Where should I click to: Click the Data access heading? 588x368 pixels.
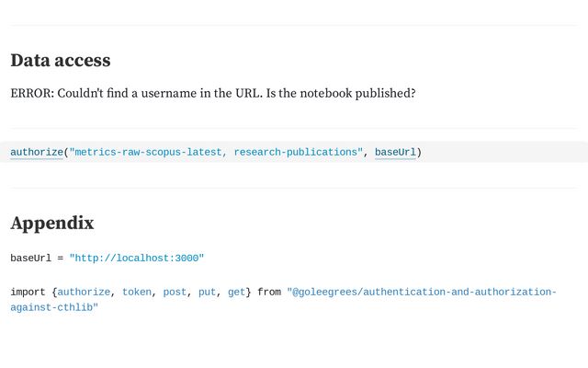tap(61, 61)
